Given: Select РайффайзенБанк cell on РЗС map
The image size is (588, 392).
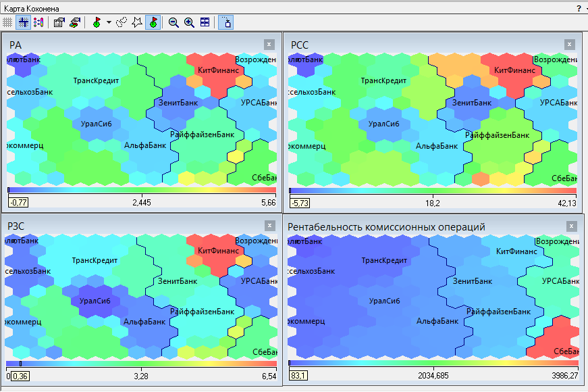Looking at the screenshot, I should 202,312.
